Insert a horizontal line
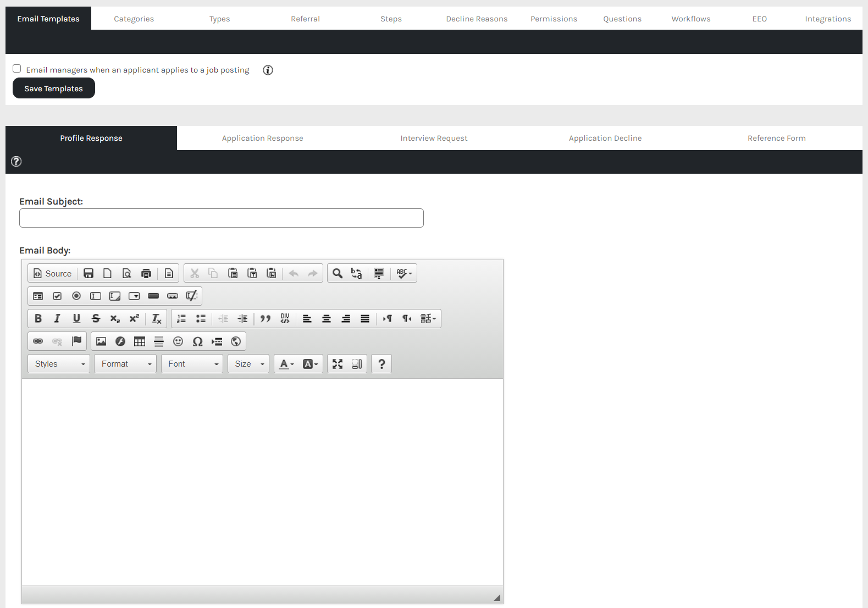This screenshot has height=608, width=868. point(159,341)
